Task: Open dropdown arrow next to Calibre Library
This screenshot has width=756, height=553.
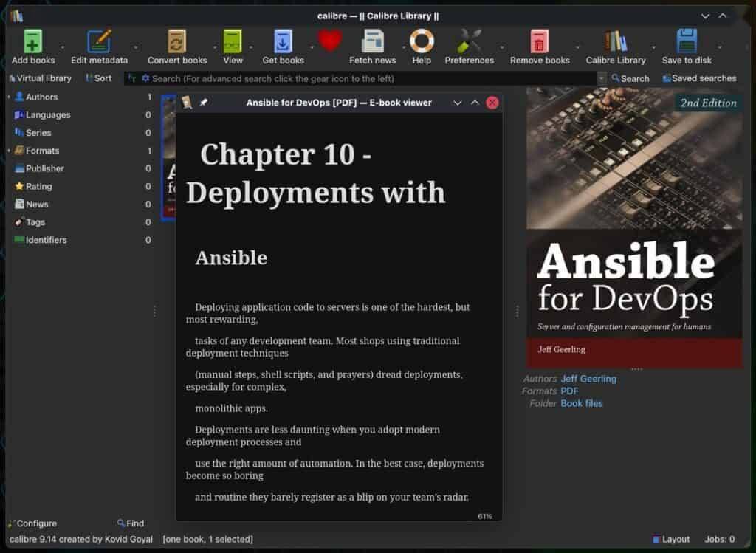Action: 653,47
